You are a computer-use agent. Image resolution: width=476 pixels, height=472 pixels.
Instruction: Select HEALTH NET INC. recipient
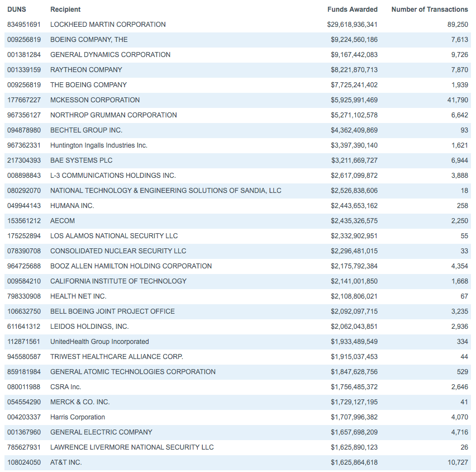pos(78,296)
